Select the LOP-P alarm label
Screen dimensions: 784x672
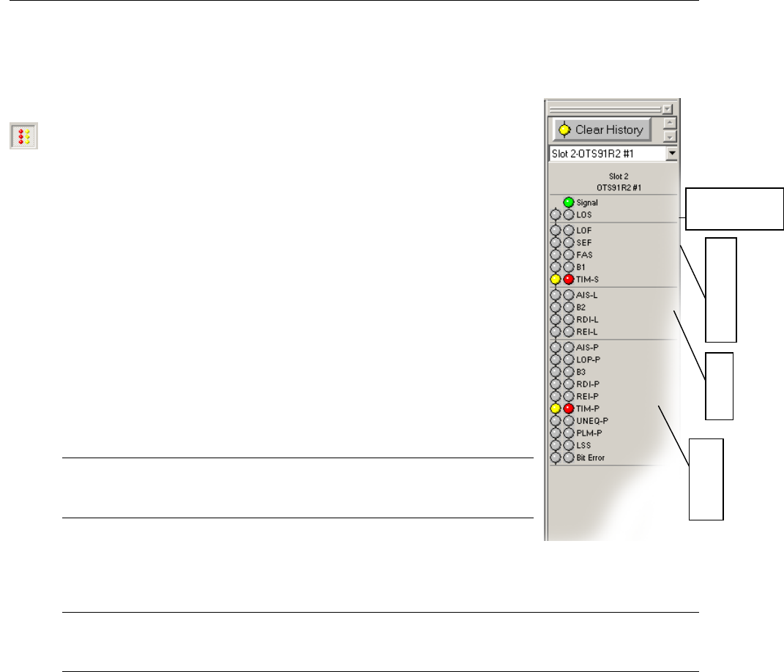tap(589, 359)
